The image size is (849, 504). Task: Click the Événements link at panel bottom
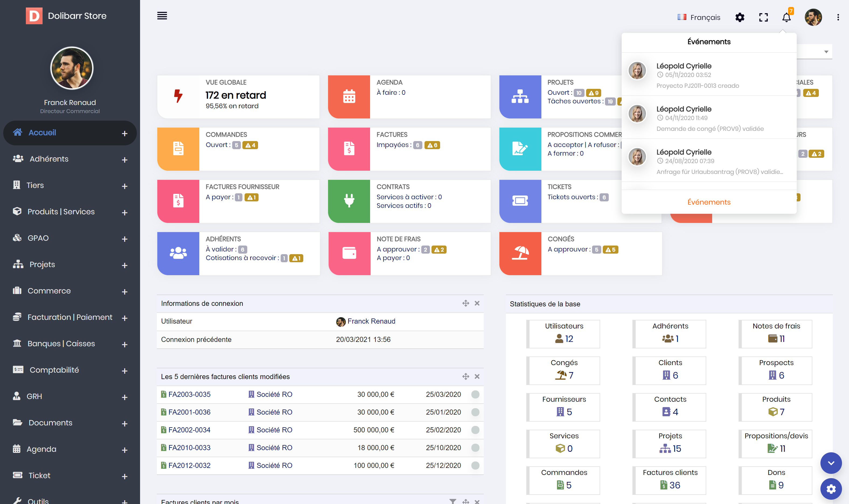click(709, 202)
